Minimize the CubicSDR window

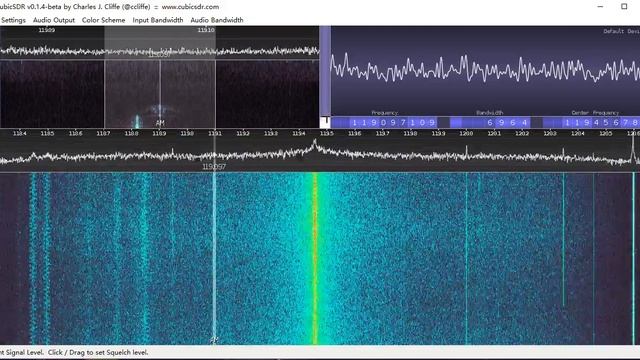600,7
